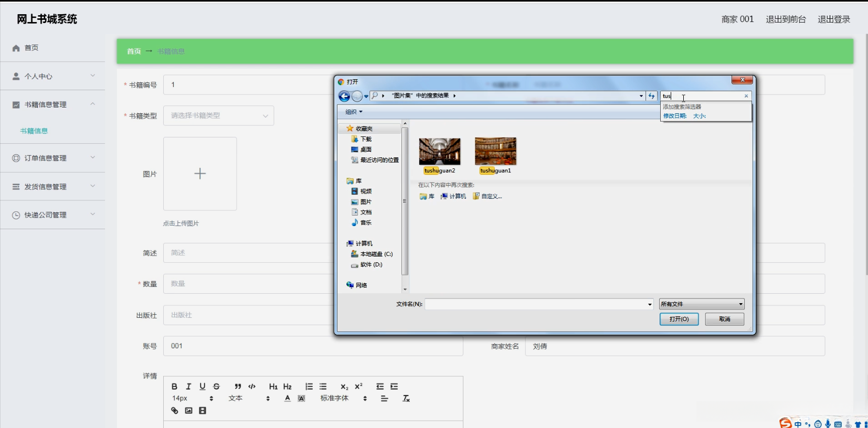Open the 文本 paragraph style dropdown

coord(249,399)
